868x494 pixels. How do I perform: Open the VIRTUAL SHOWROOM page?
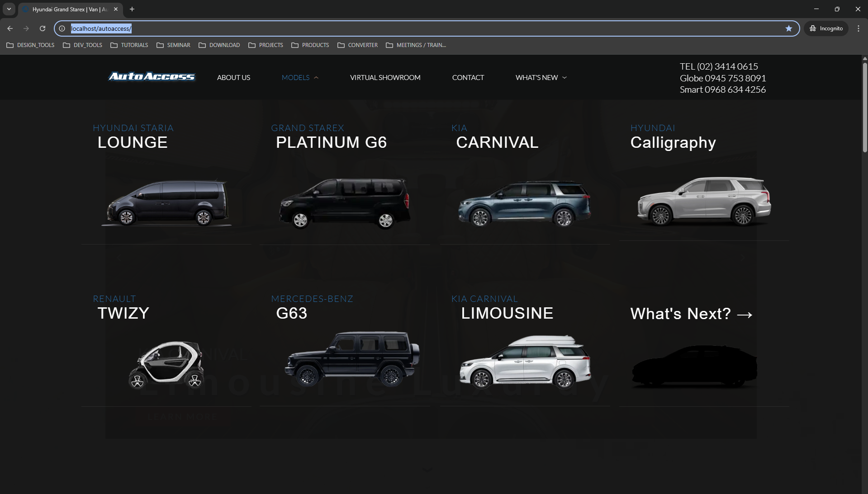(385, 78)
